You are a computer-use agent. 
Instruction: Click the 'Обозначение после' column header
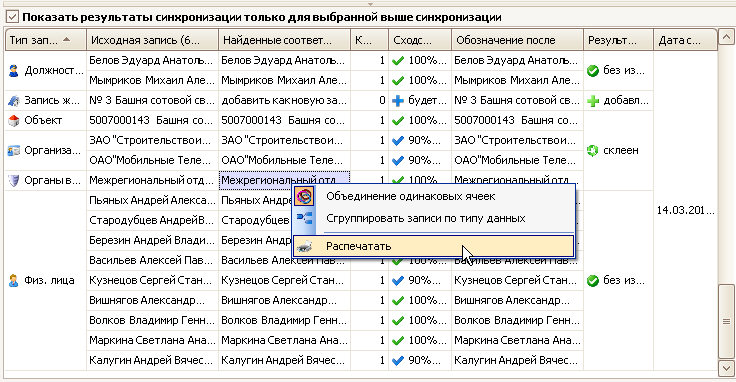(x=517, y=40)
